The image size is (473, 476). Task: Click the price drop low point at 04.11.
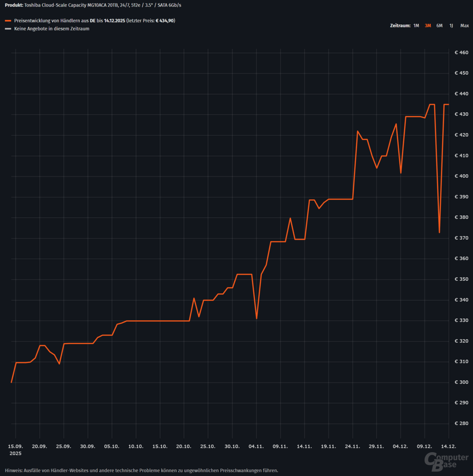click(257, 318)
